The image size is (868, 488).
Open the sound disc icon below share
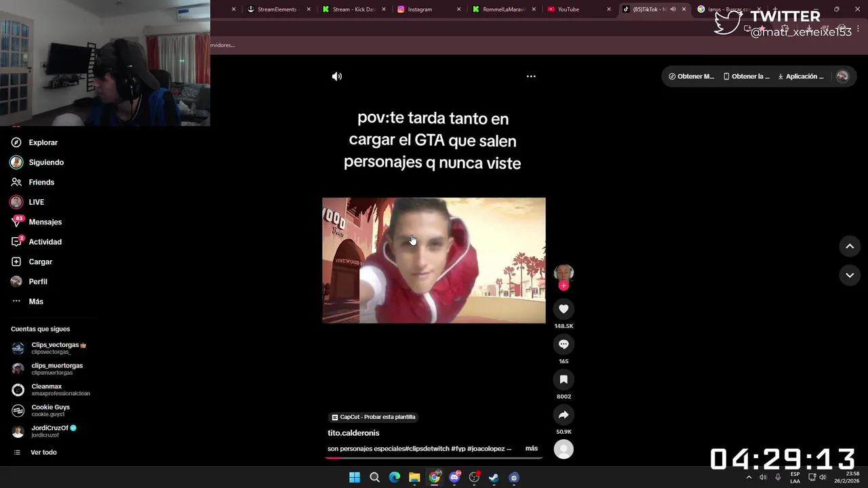point(564,449)
